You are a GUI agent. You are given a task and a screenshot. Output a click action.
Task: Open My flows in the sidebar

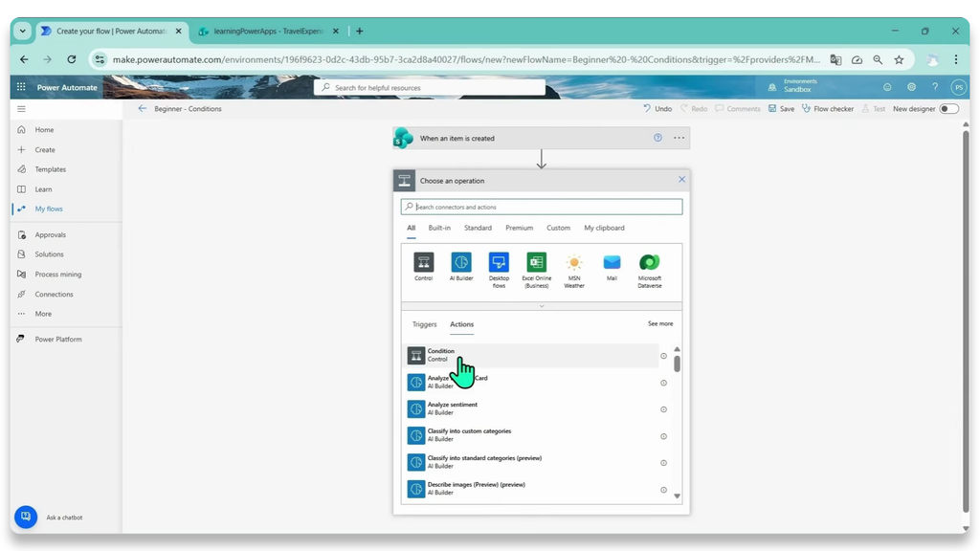tap(49, 209)
